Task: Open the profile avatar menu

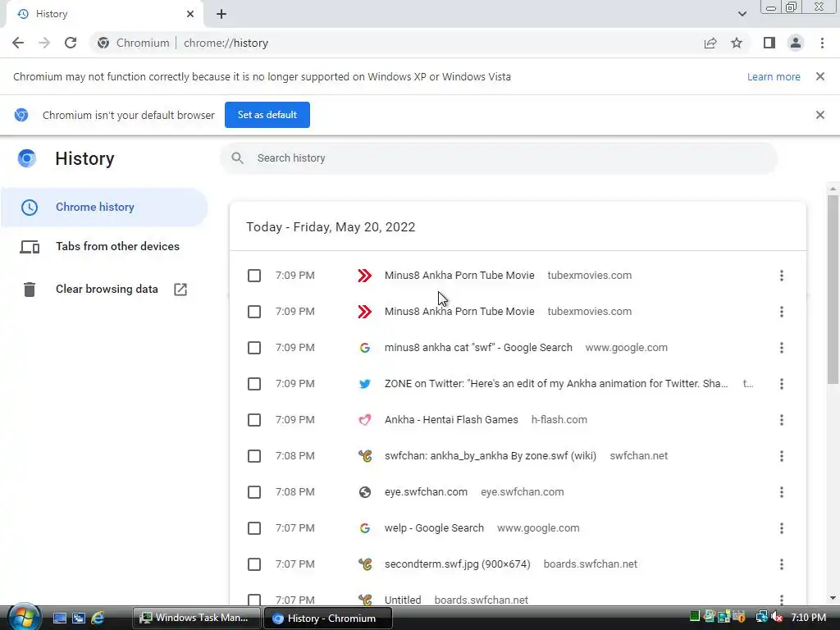Action: (796, 43)
